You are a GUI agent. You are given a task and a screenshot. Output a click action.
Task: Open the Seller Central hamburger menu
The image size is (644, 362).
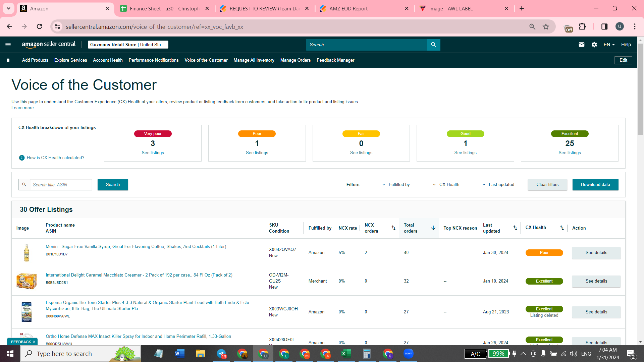click(8, 45)
